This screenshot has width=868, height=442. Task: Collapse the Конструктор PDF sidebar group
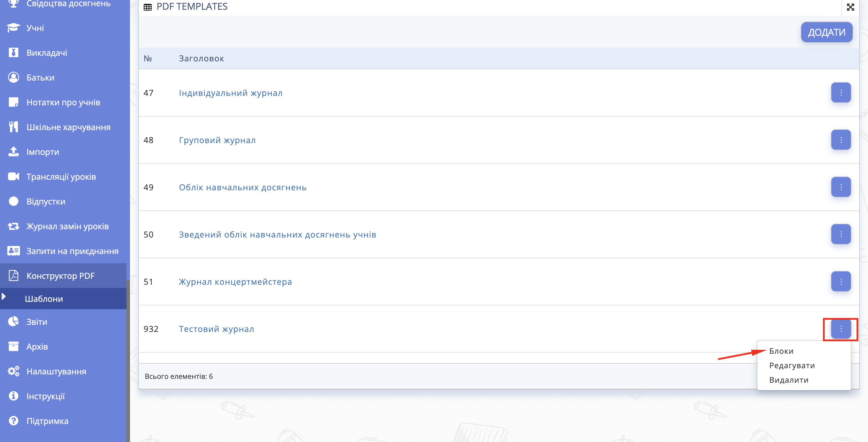coord(60,276)
